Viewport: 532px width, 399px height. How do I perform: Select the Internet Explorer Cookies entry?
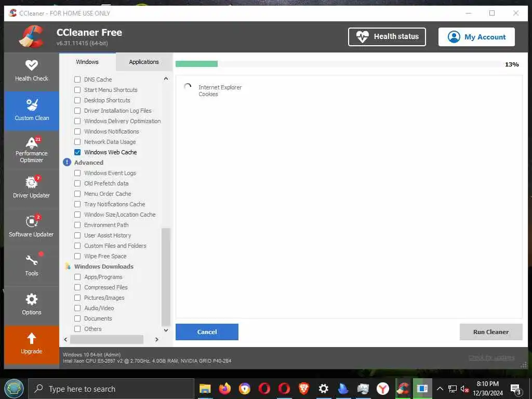pos(220,90)
